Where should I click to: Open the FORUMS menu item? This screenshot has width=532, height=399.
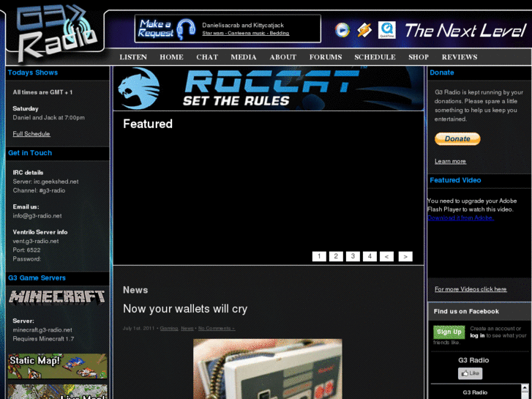(326, 57)
